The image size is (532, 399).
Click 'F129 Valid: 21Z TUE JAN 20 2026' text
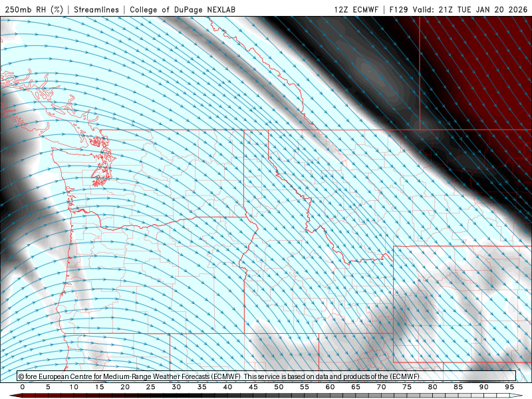[458, 9]
